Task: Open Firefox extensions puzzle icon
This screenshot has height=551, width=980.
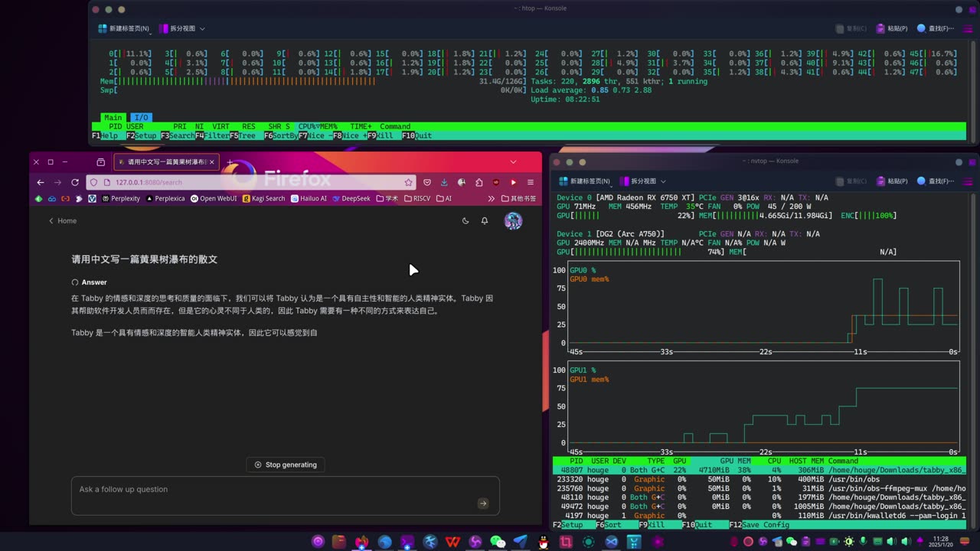Action: pyautogui.click(x=479, y=182)
